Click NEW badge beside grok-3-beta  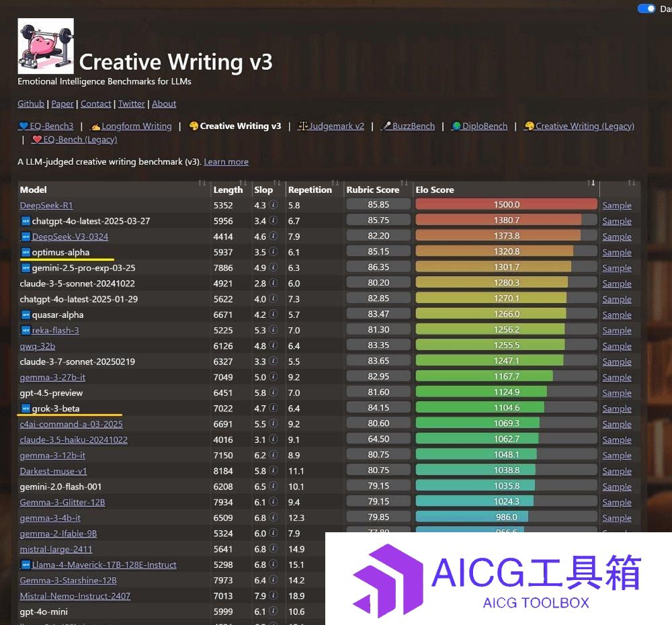(x=26, y=409)
